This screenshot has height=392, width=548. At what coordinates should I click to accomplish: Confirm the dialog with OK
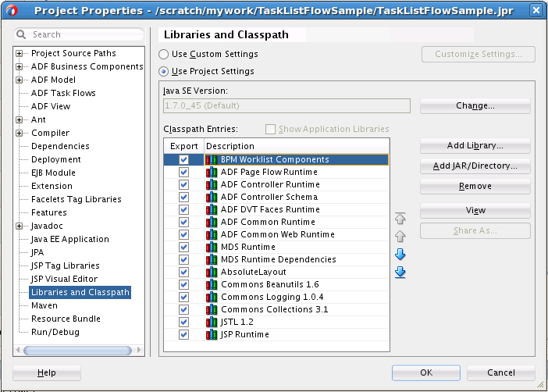pyautogui.click(x=426, y=372)
